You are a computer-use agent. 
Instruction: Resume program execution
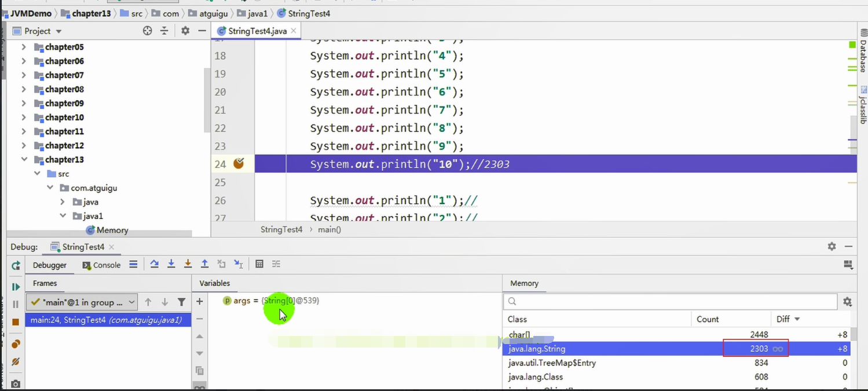[x=16, y=287]
